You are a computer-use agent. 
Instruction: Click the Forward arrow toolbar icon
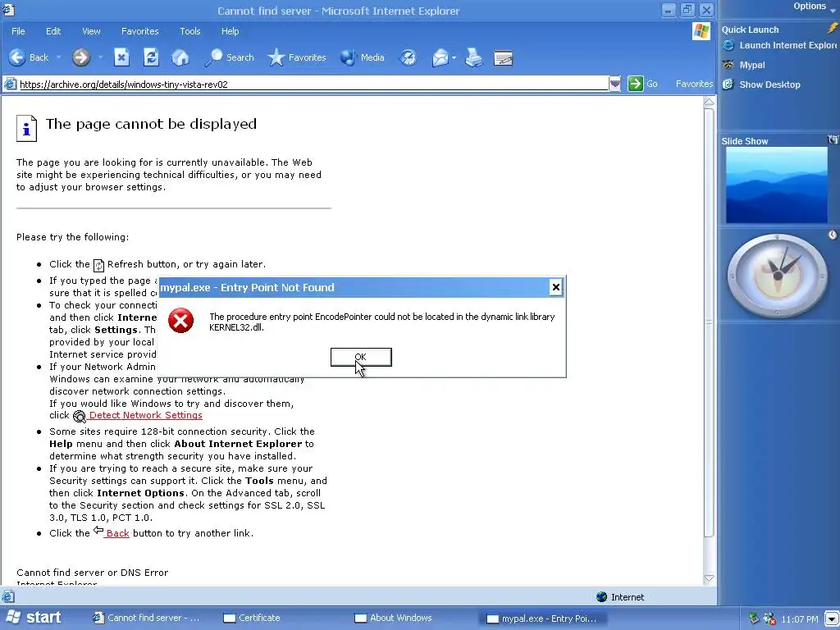tap(81, 57)
